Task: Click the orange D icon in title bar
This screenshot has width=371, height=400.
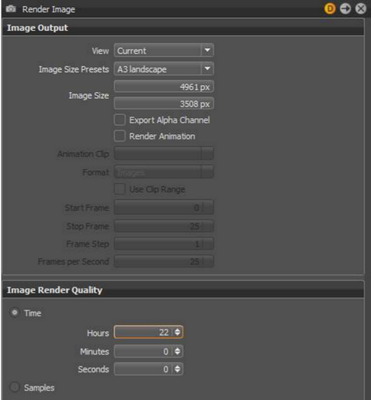Action: [x=330, y=9]
